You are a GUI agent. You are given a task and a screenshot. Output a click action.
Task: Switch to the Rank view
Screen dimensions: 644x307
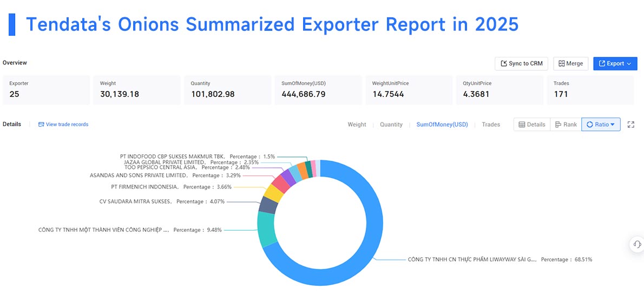point(566,125)
